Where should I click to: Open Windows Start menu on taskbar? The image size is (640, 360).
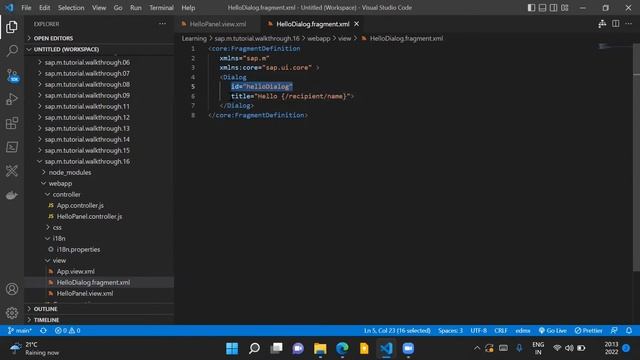click(232, 349)
